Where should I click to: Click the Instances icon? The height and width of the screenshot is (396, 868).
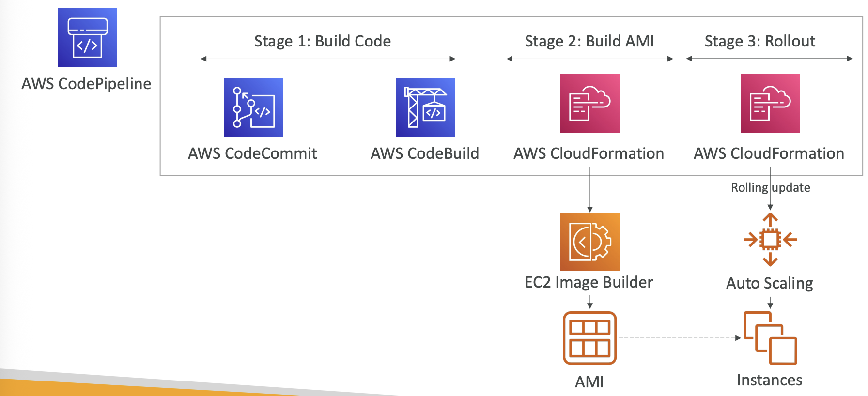(x=770, y=337)
